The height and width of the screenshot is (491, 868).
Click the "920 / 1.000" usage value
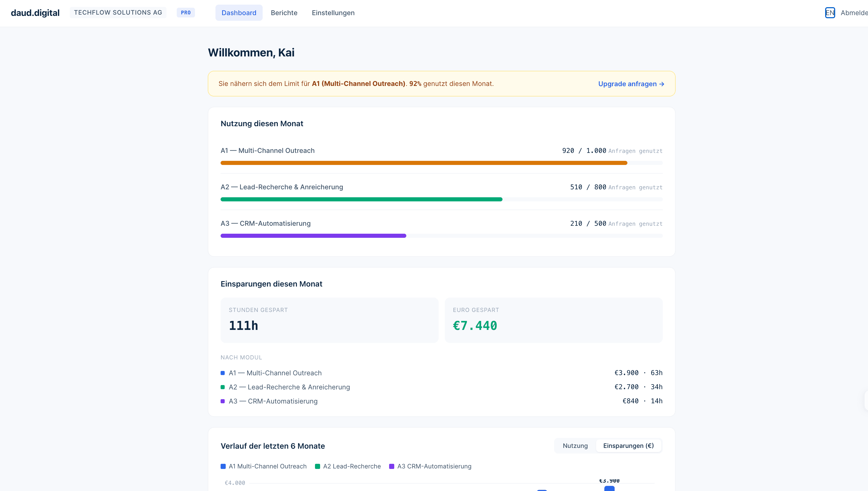pos(584,151)
